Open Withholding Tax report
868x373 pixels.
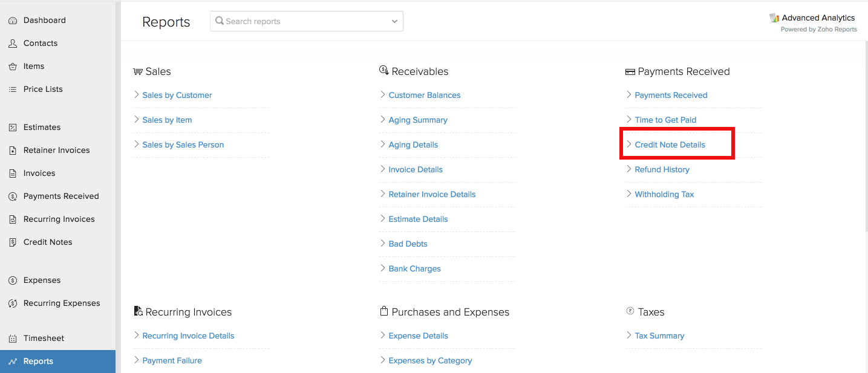pyautogui.click(x=664, y=195)
